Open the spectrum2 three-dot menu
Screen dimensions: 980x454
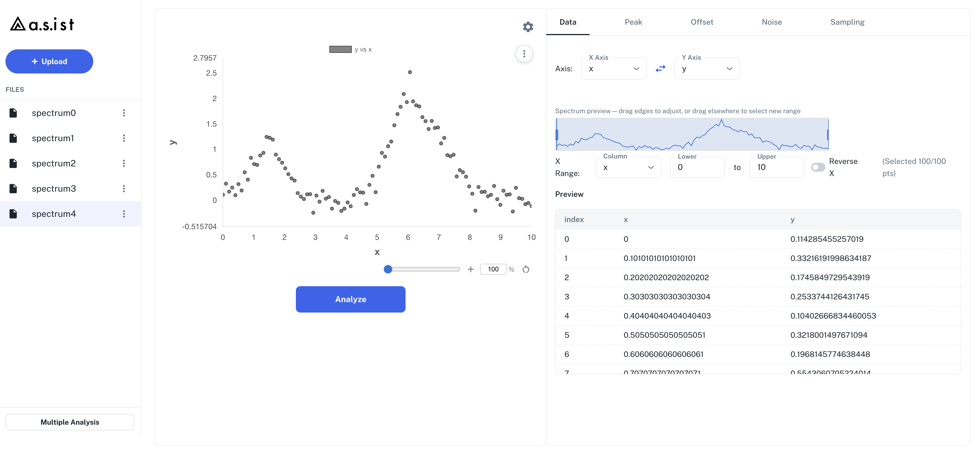point(124,163)
